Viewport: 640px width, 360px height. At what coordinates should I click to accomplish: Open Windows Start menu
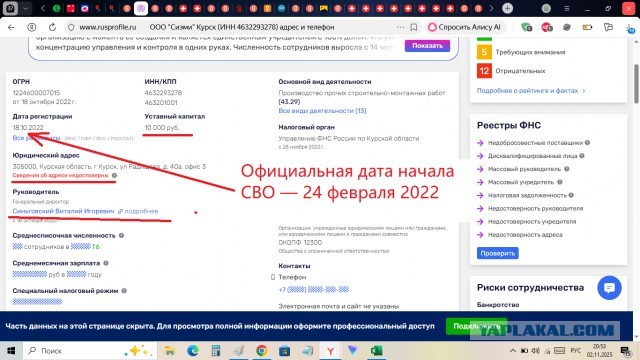(x=11, y=351)
